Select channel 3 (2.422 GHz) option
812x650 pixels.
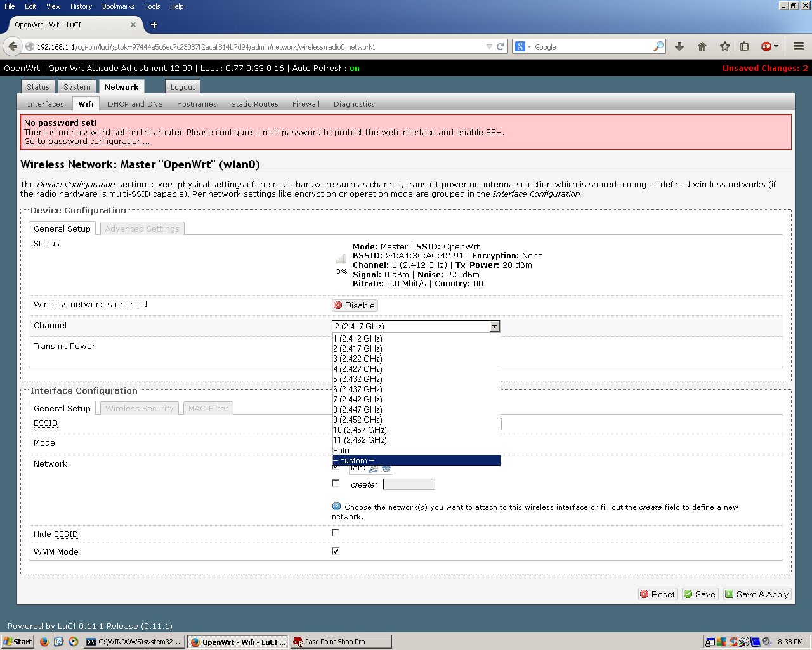[x=416, y=359]
